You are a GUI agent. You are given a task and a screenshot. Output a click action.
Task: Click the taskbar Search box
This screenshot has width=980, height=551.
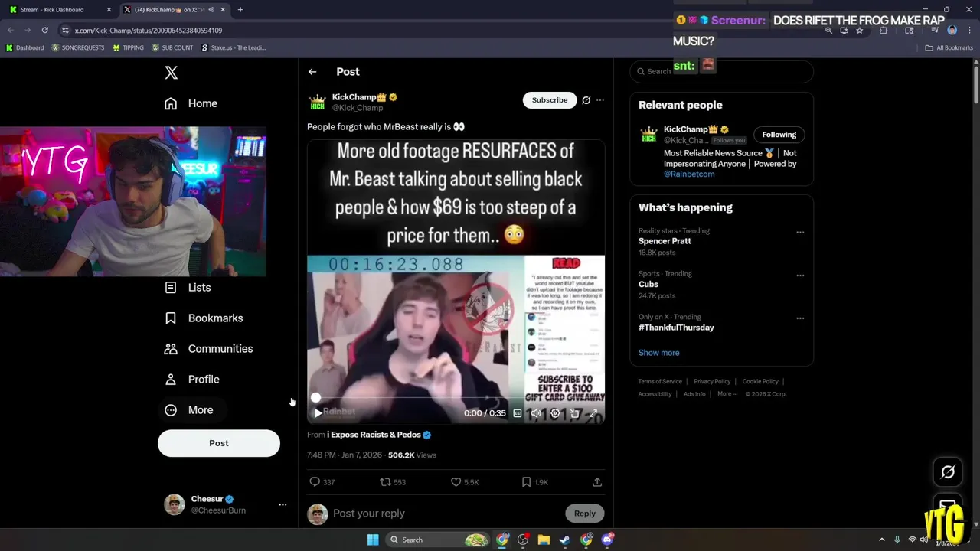tap(439, 540)
